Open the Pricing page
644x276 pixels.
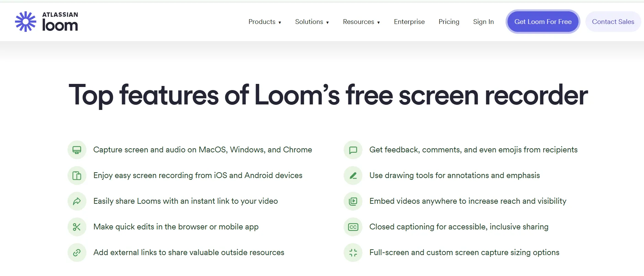449,22
